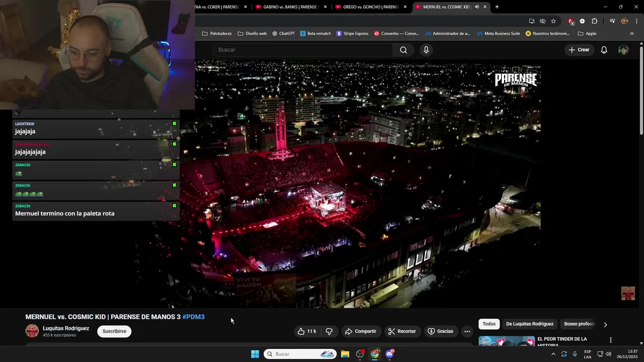Viewport: 644px width, 362px height.
Task: Start voice search with microphone icon
Action: (426, 50)
